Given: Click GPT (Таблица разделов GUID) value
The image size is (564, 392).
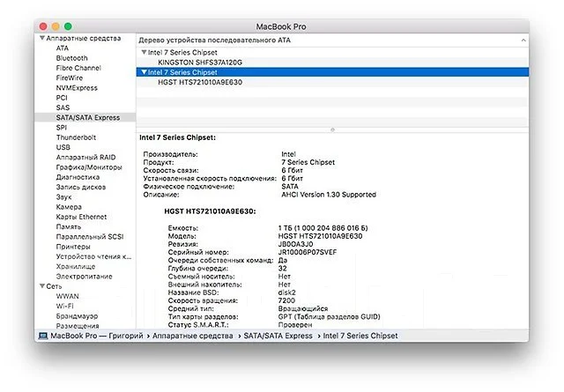Looking at the screenshot, I should tap(329, 317).
